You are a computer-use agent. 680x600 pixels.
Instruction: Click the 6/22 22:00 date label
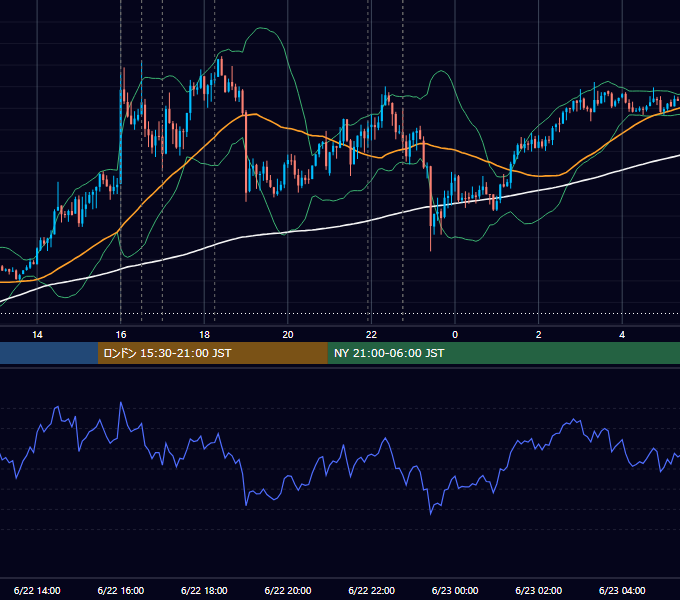pyautogui.click(x=372, y=590)
